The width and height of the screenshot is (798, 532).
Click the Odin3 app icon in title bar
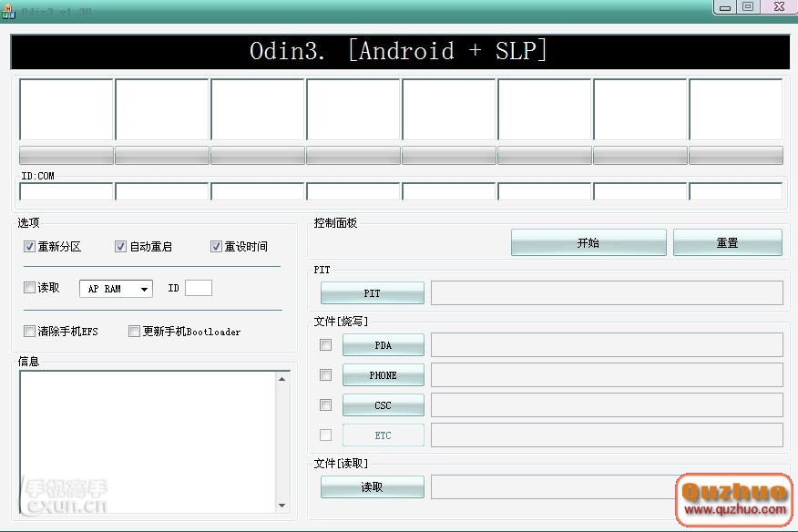(8, 11)
